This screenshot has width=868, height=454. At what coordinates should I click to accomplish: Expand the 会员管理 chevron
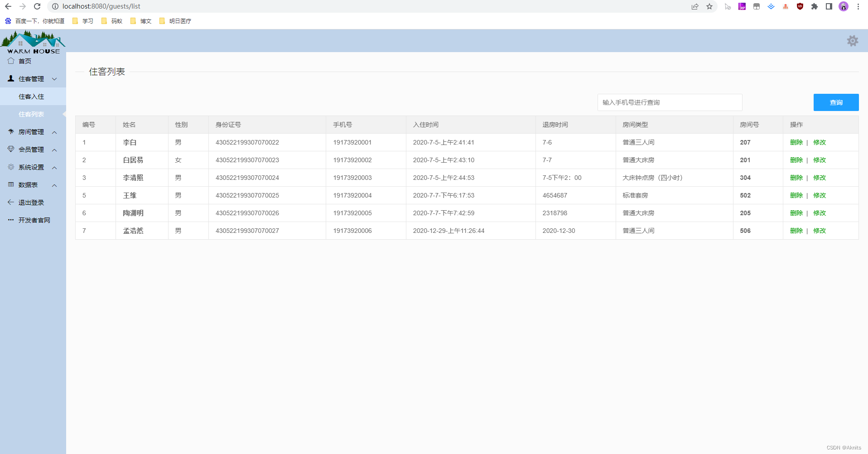coord(54,150)
